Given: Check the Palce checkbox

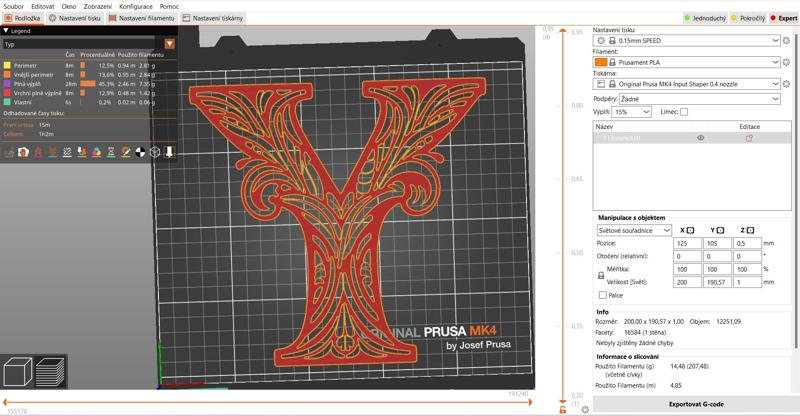Looking at the screenshot, I should [x=603, y=295].
